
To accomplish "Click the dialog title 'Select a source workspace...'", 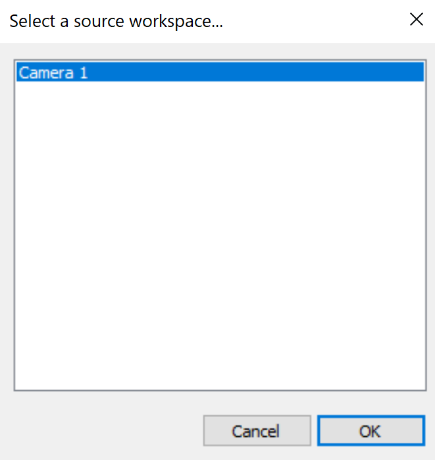I will [x=116, y=21].
